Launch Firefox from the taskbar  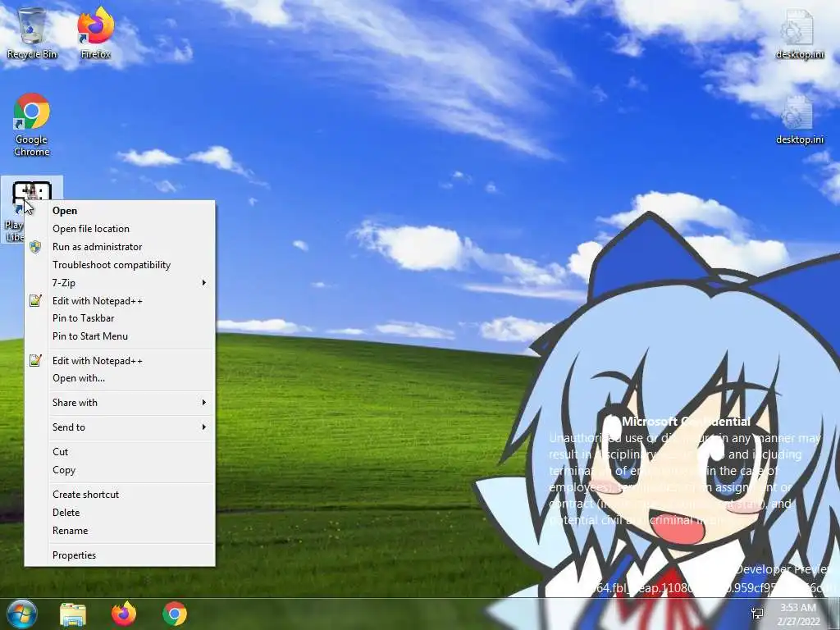pos(124,614)
